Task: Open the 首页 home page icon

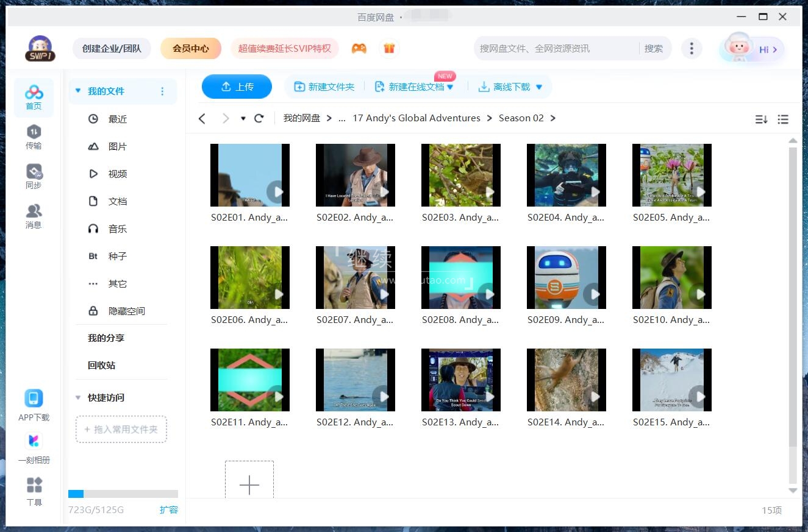Action: [34, 93]
